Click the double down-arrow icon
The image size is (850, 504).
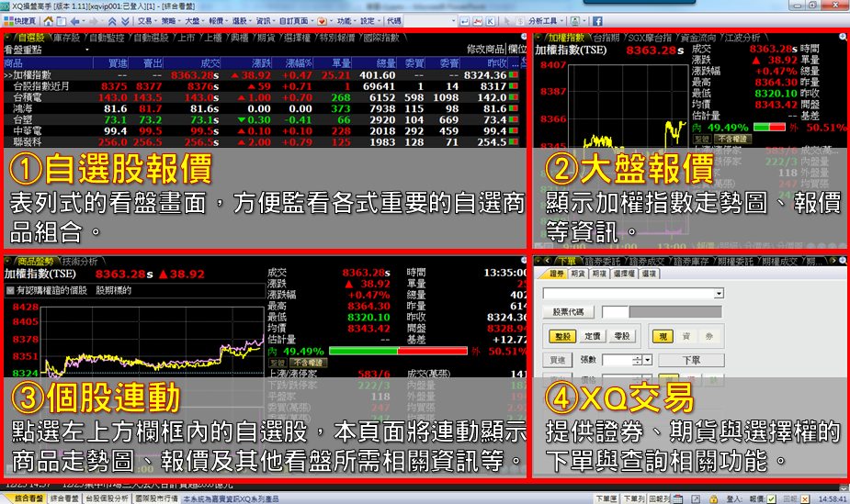click(x=125, y=21)
